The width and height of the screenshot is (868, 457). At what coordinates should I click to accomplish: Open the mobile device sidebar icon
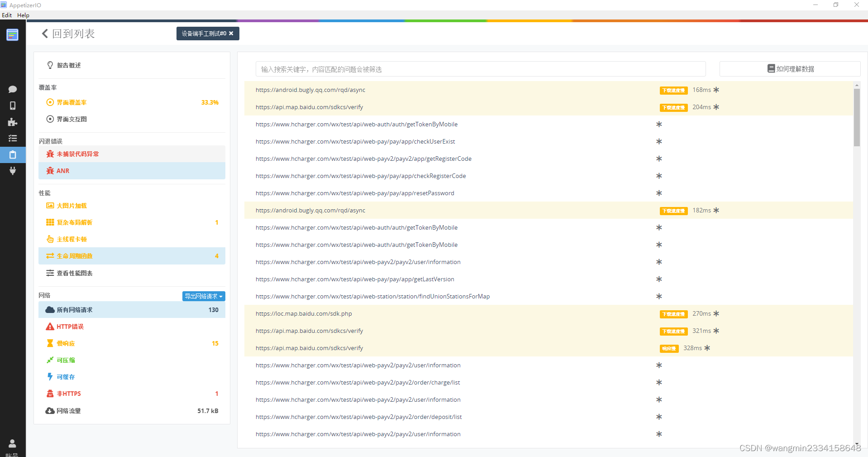click(x=13, y=106)
